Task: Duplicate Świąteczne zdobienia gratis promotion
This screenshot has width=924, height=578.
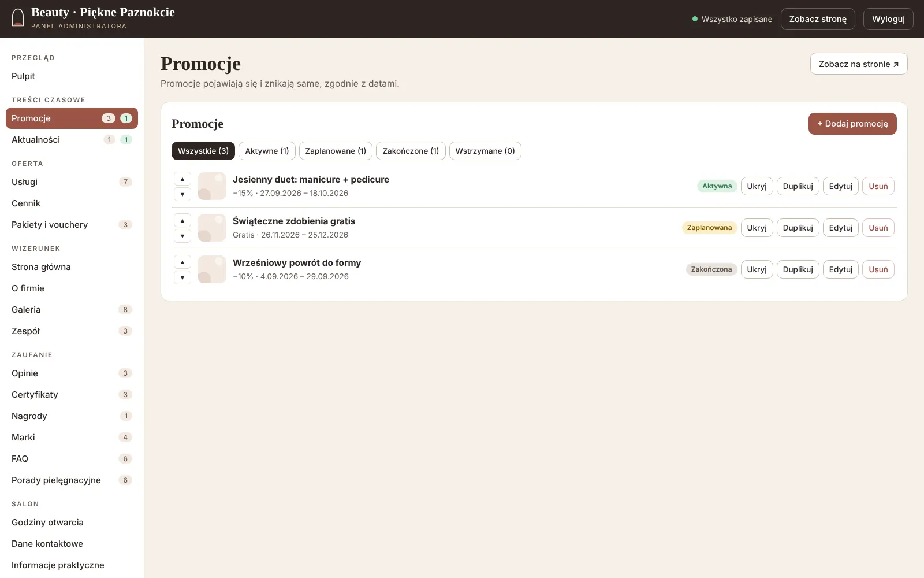Action: click(x=798, y=228)
